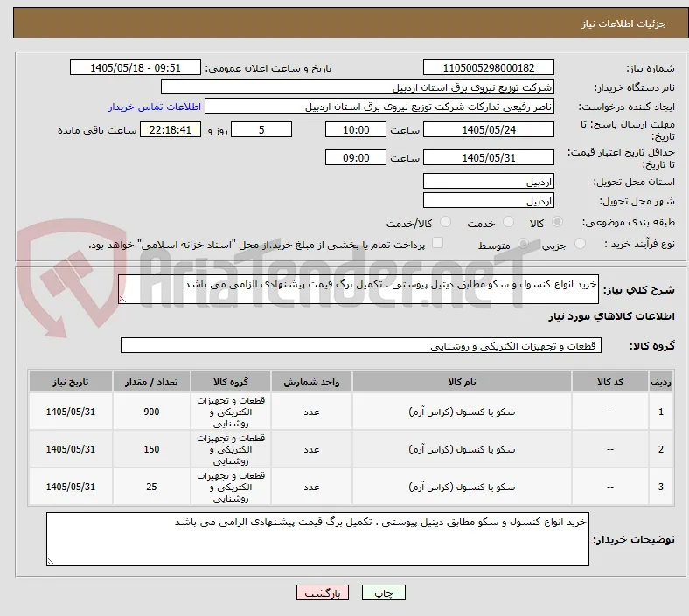Click the remaining days field showing 5
The image size is (689, 616).
tap(261, 129)
